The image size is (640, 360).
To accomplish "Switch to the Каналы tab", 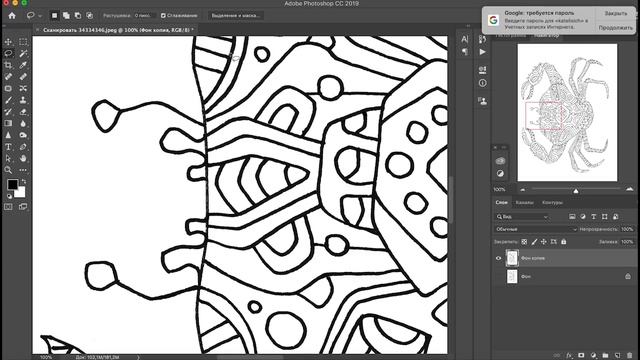I will 524,202.
